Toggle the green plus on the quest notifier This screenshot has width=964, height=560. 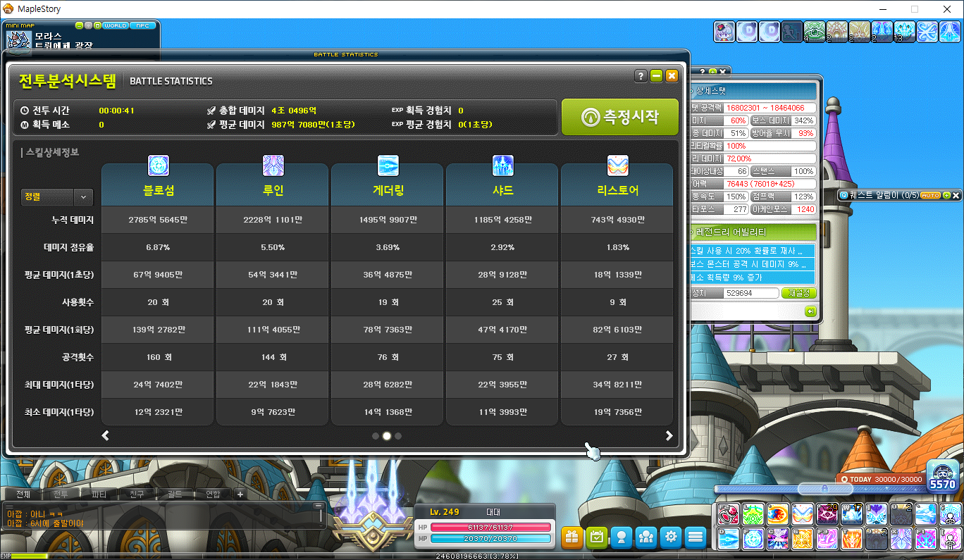[946, 195]
